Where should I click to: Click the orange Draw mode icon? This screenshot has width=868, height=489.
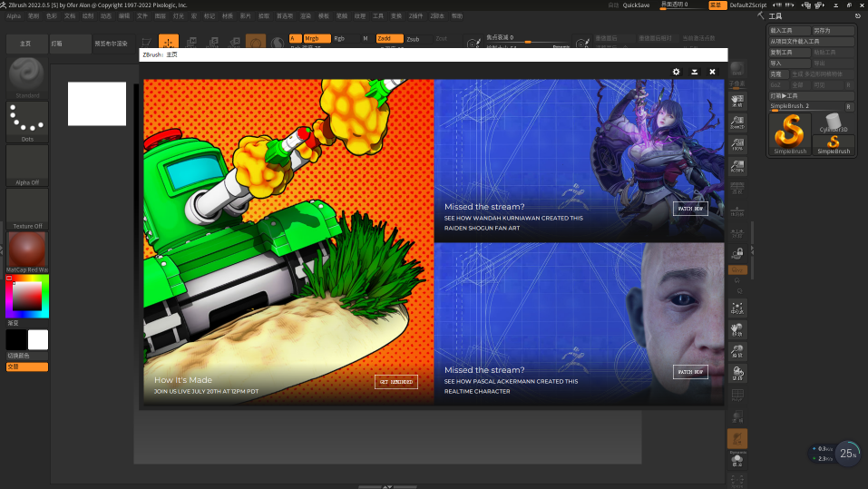(x=169, y=42)
